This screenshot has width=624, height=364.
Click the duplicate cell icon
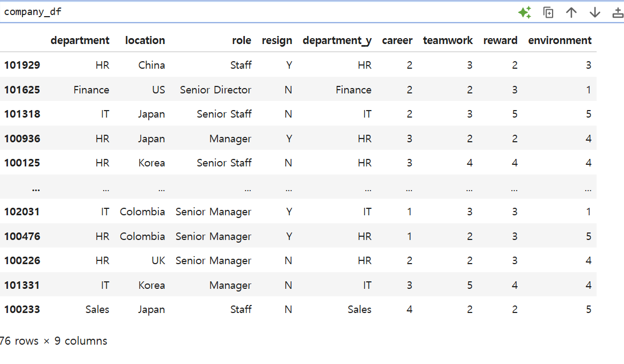click(548, 12)
